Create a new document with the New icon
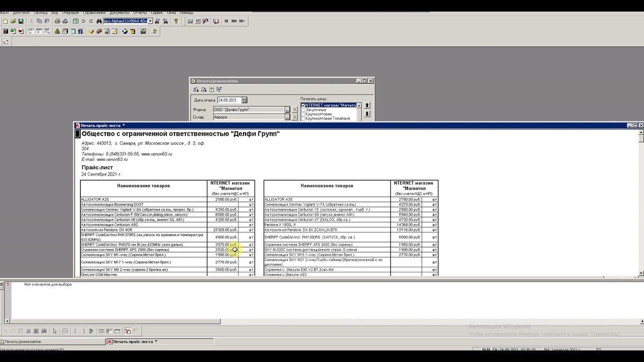Screen dimensions: 644x362 (x=5, y=21)
